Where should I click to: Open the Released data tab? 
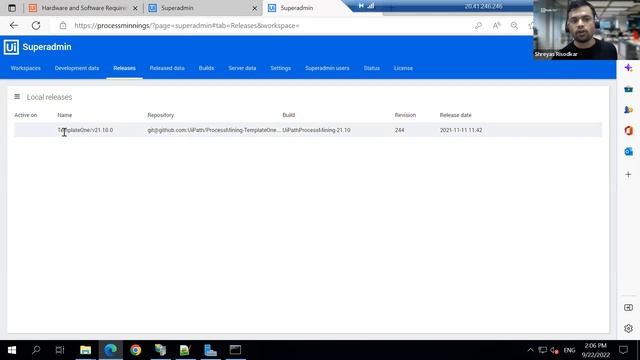point(167,68)
